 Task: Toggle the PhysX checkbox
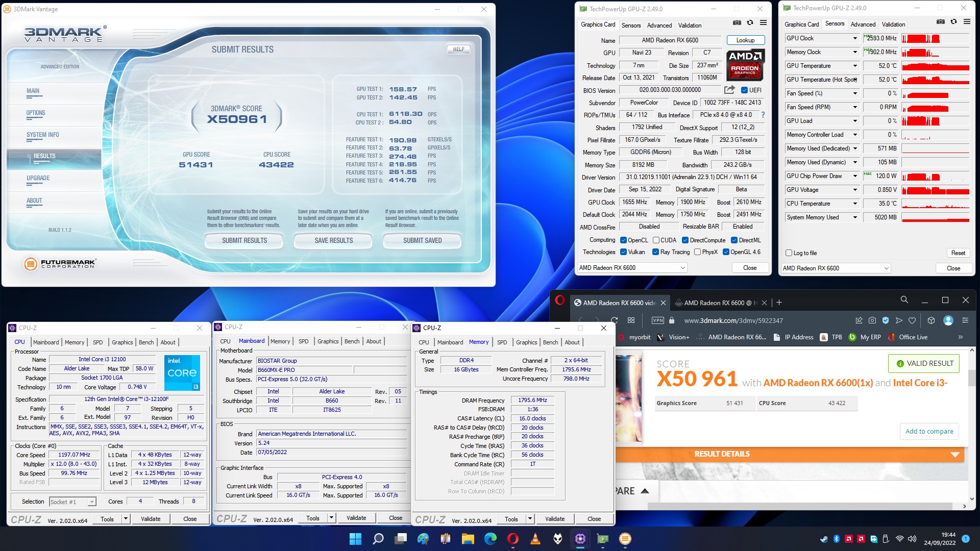pos(697,252)
